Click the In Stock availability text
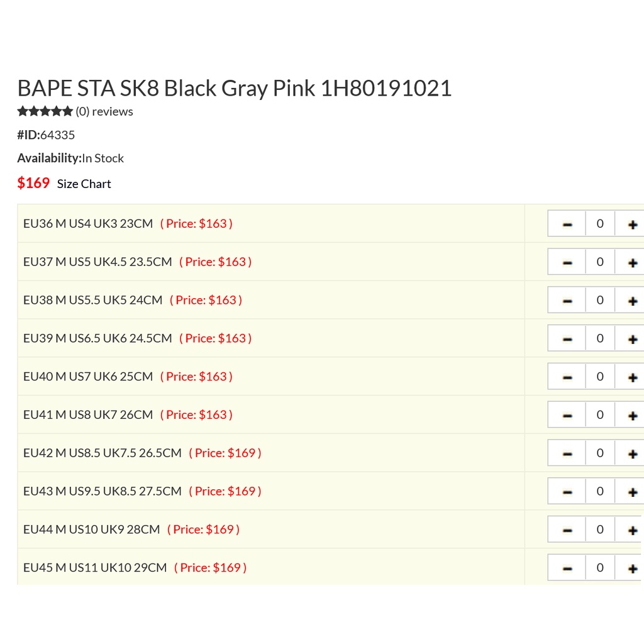The width and height of the screenshot is (644, 644). tap(103, 158)
